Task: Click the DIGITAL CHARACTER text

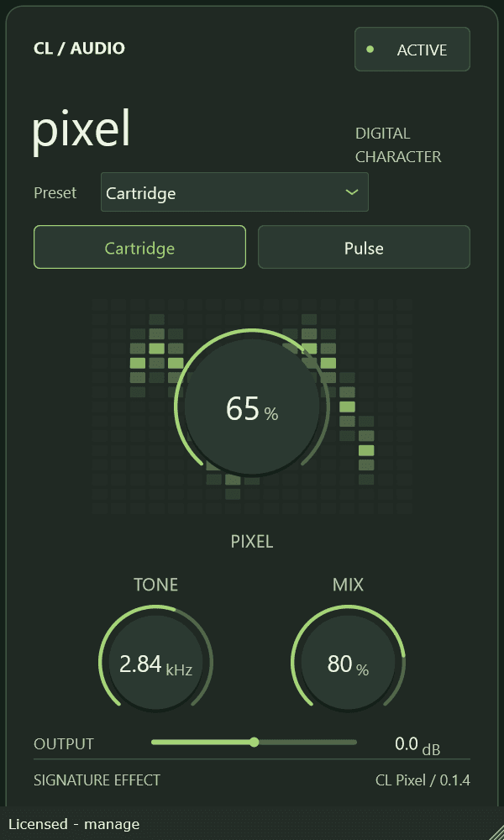Action: [398, 145]
